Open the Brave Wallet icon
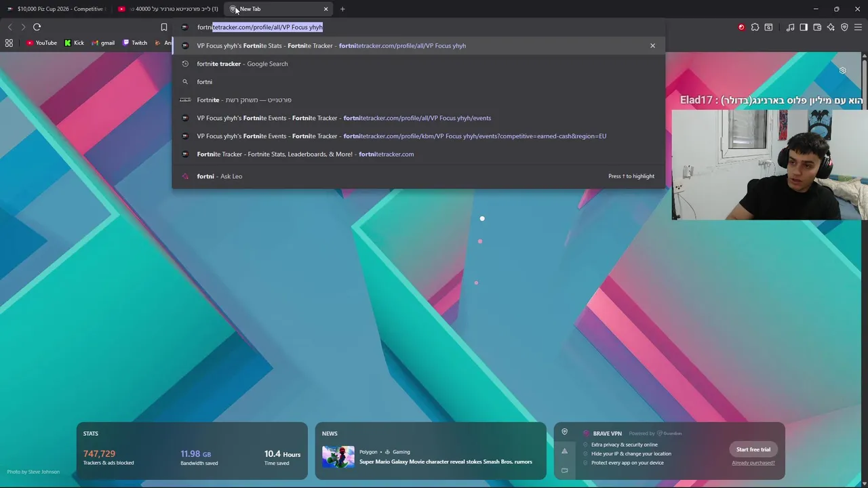868x488 pixels. click(x=817, y=27)
